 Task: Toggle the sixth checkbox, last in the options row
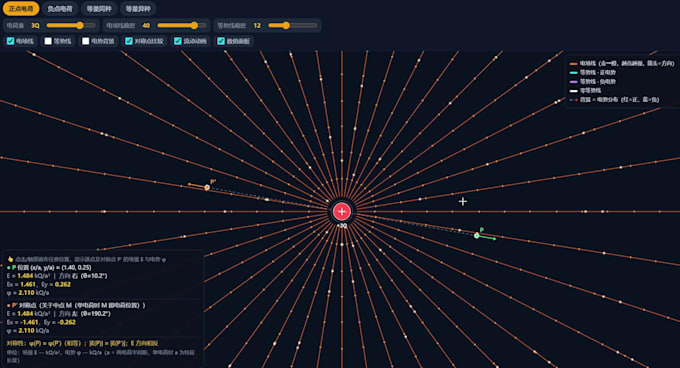(x=221, y=41)
